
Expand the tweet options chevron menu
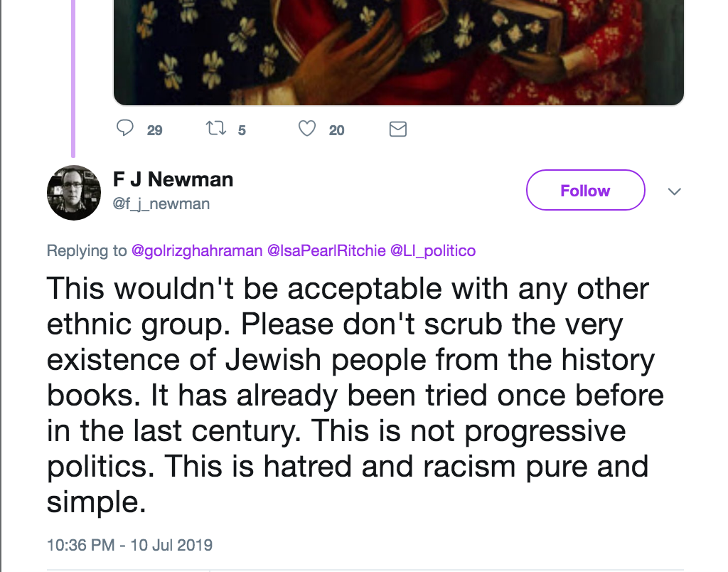pos(675,191)
